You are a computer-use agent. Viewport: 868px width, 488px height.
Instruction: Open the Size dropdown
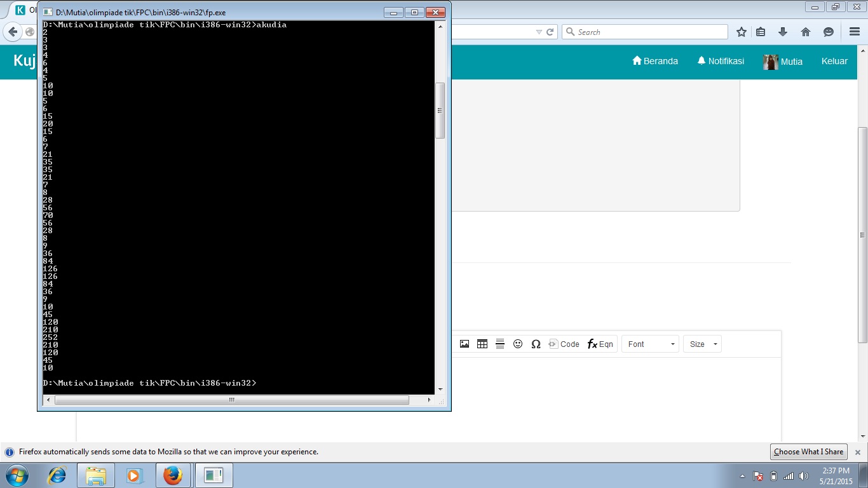702,344
